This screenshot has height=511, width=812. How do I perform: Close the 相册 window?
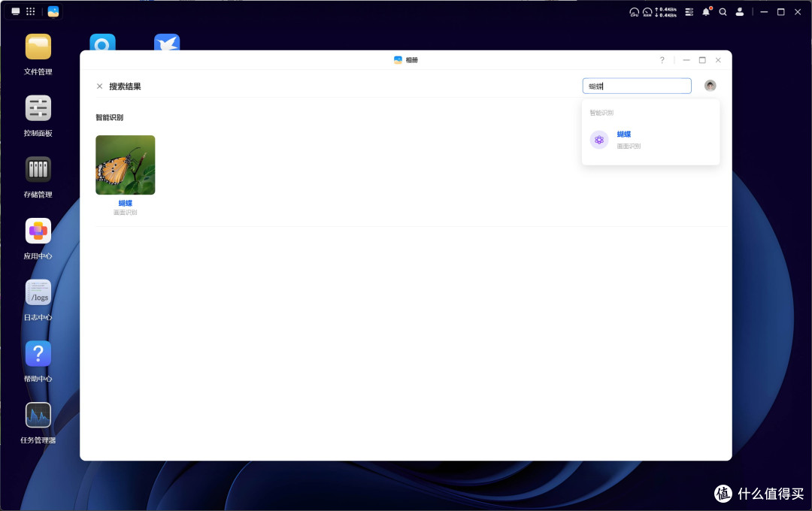click(718, 60)
